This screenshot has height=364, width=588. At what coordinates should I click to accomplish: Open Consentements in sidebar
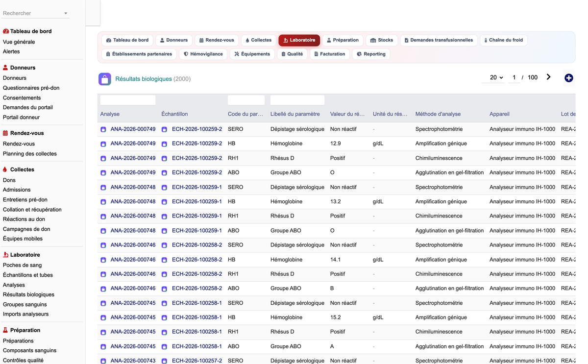tap(22, 98)
